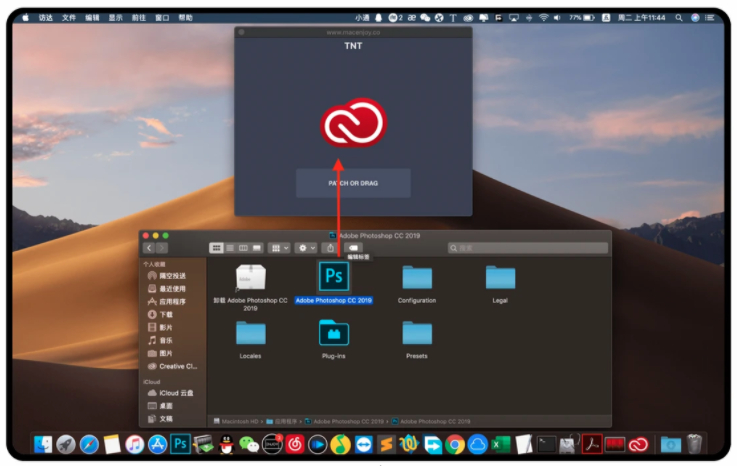The height and width of the screenshot is (466, 737).
Task: Open the group-by arrangement dropdown
Action: (x=280, y=247)
